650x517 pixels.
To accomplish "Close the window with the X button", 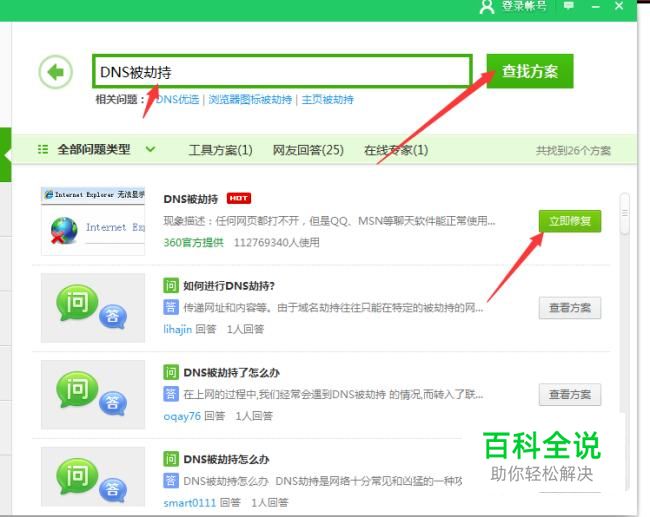I will point(619,6).
